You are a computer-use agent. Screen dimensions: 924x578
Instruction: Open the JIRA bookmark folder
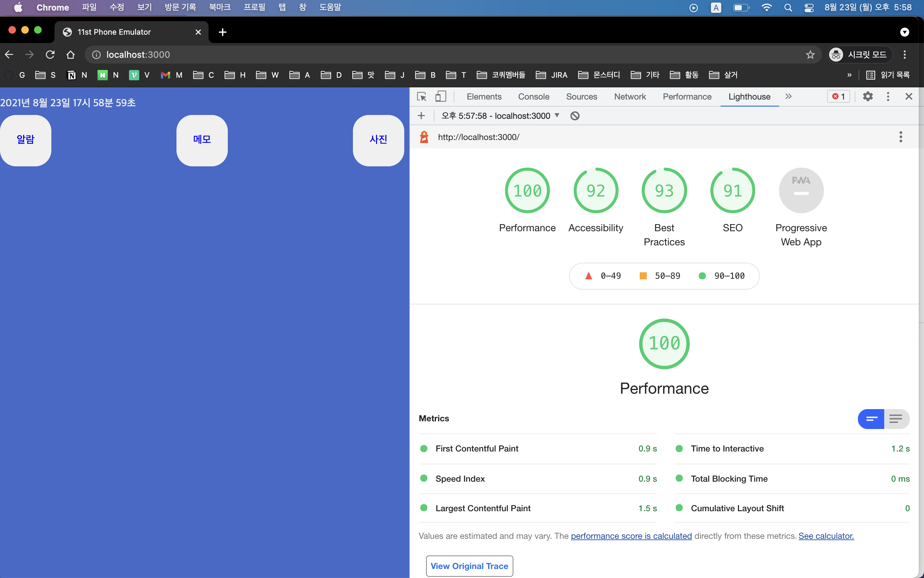coord(552,75)
